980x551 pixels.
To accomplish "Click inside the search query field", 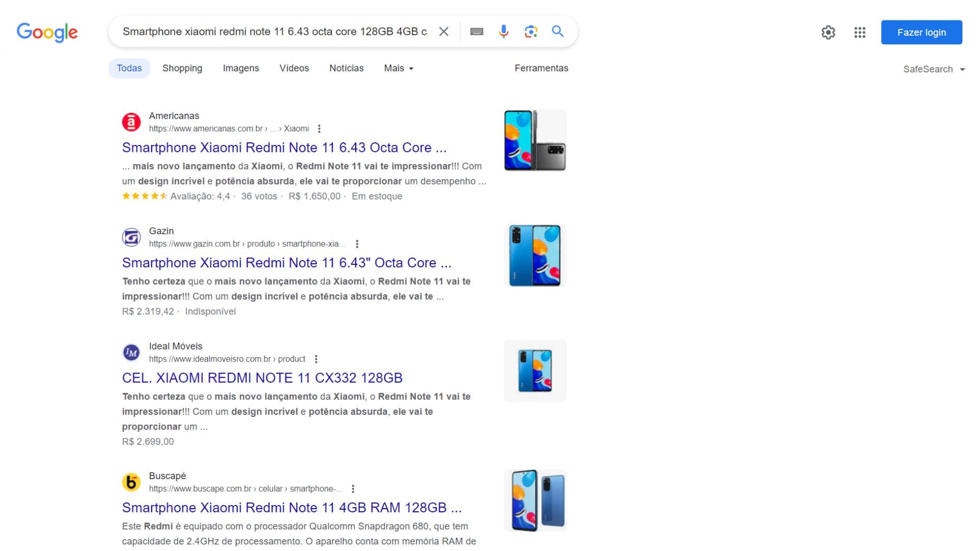I will [275, 32].
